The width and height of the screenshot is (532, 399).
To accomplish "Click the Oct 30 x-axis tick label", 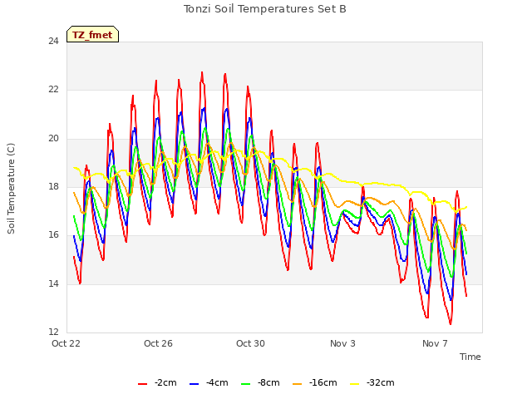I will click(x=250, y=343).
